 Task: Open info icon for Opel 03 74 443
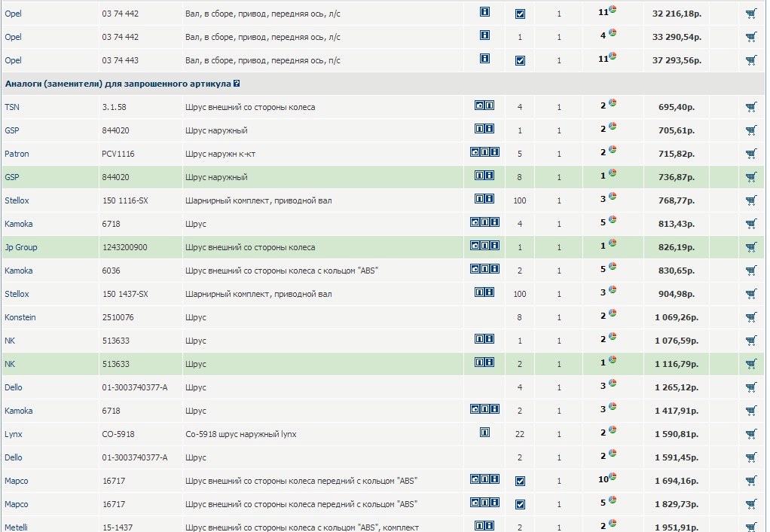484,59
